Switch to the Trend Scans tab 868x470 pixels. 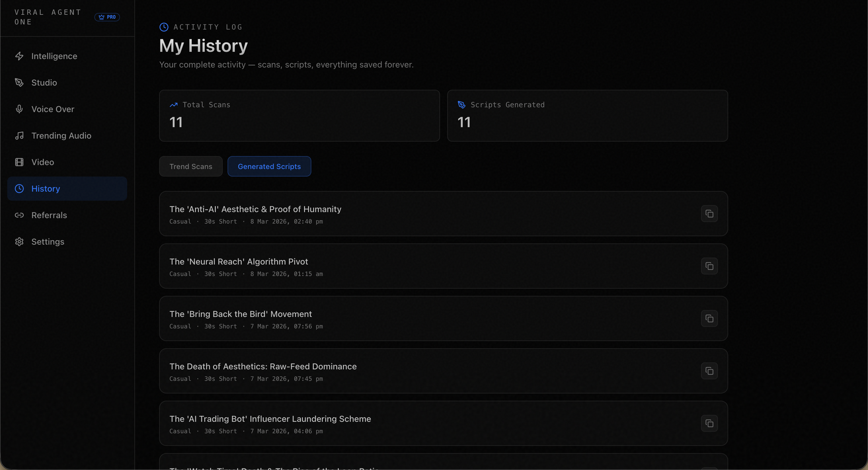click(191, 166)
